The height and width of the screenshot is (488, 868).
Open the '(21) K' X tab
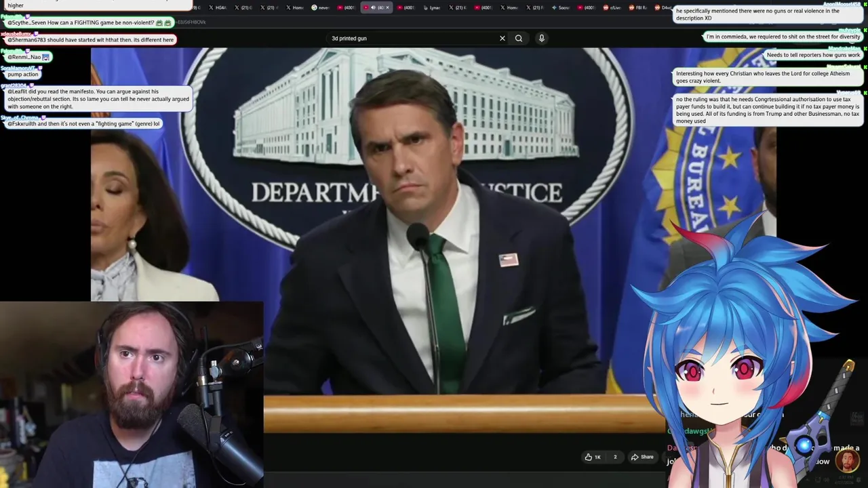point(457,7)
